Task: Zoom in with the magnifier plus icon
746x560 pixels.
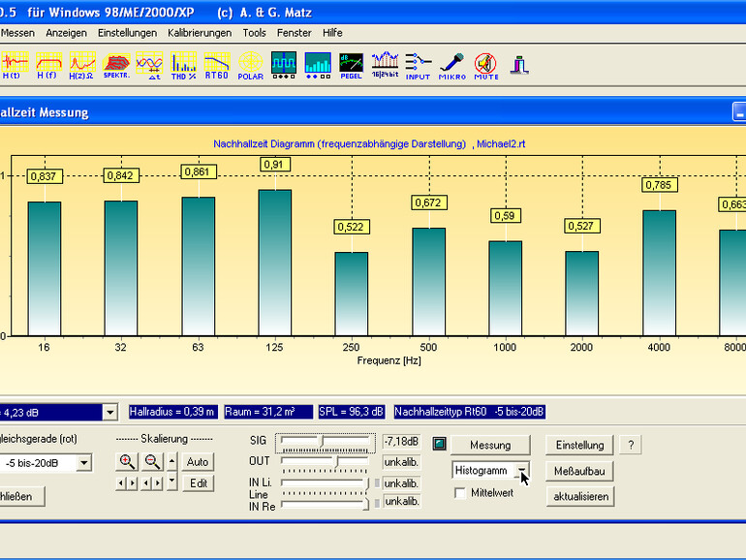Action: 127,461
